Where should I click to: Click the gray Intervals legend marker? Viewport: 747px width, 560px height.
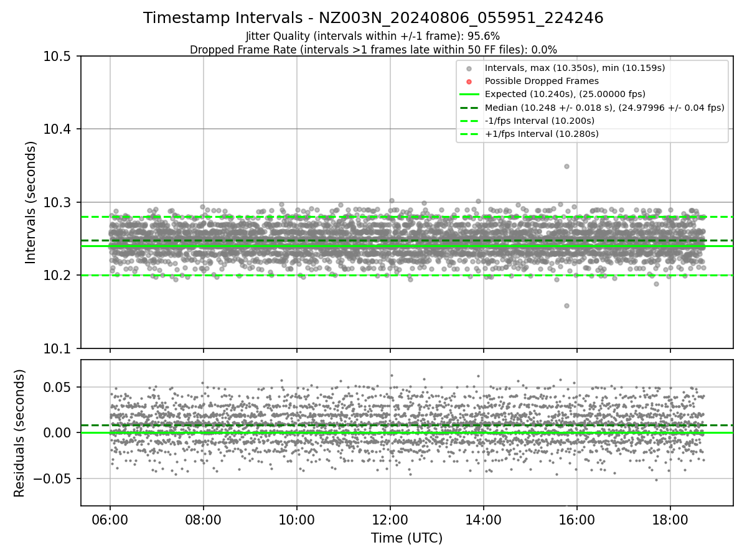[x=469, y=68]
